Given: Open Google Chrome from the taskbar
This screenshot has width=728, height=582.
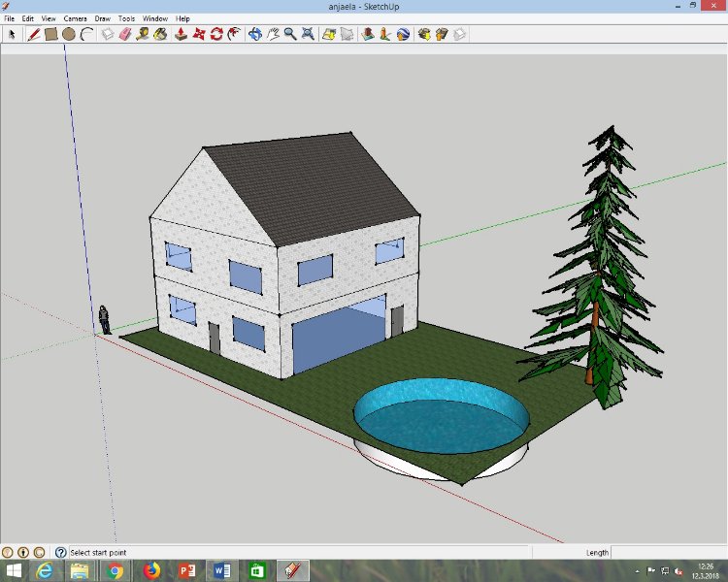Looking at the screenshot, I should (116, 570).
